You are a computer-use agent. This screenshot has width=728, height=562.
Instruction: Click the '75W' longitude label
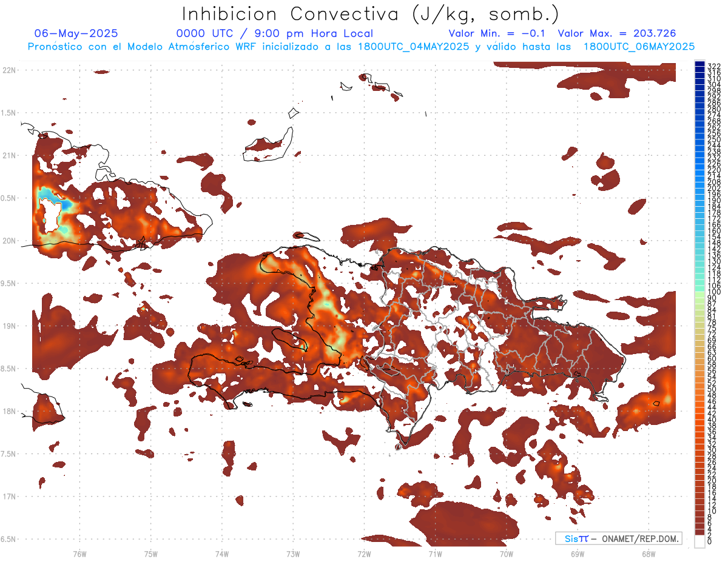151,554
